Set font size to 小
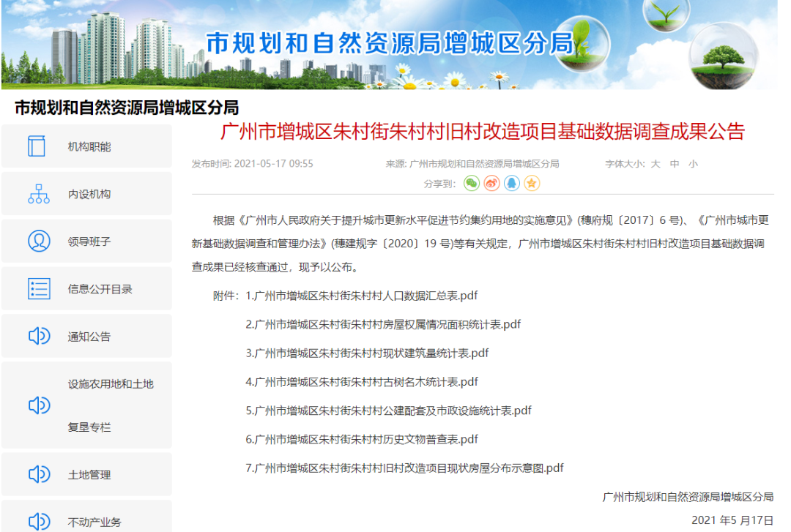 pos(693,164)
